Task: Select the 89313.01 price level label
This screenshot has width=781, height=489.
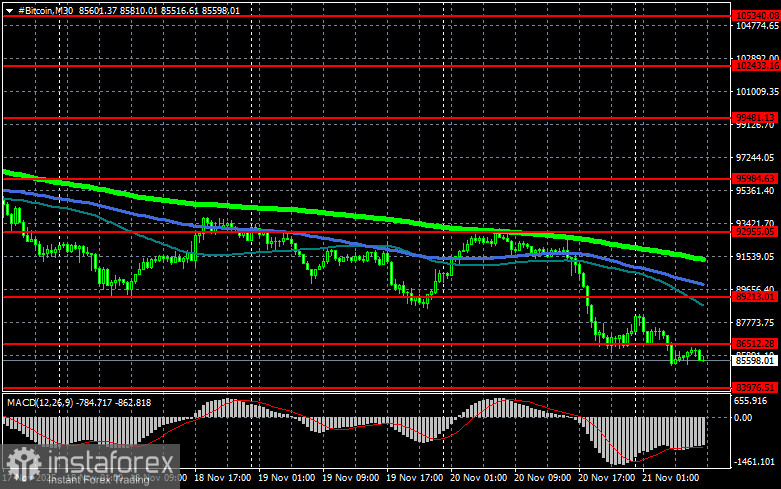Action: (x=755, y=296)
